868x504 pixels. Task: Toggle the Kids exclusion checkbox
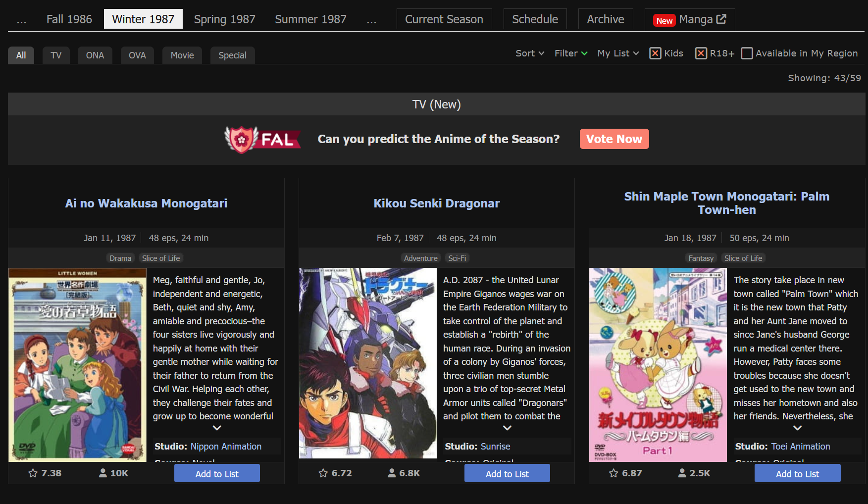pyautogui.click(x=655, y=53)
